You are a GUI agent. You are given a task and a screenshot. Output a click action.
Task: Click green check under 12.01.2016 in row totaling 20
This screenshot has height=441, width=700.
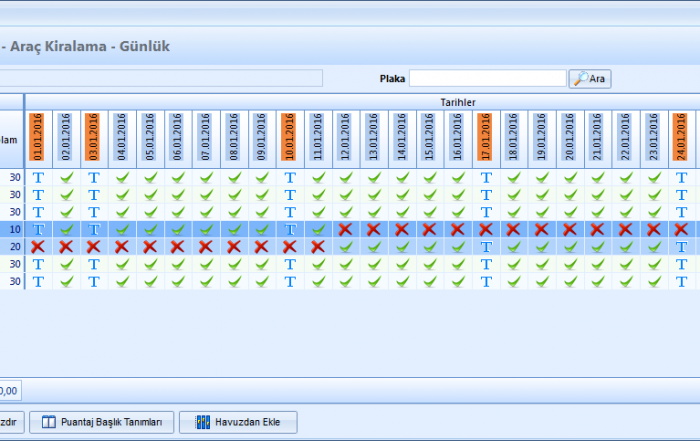pyautogui.click(x=346, y=246)
